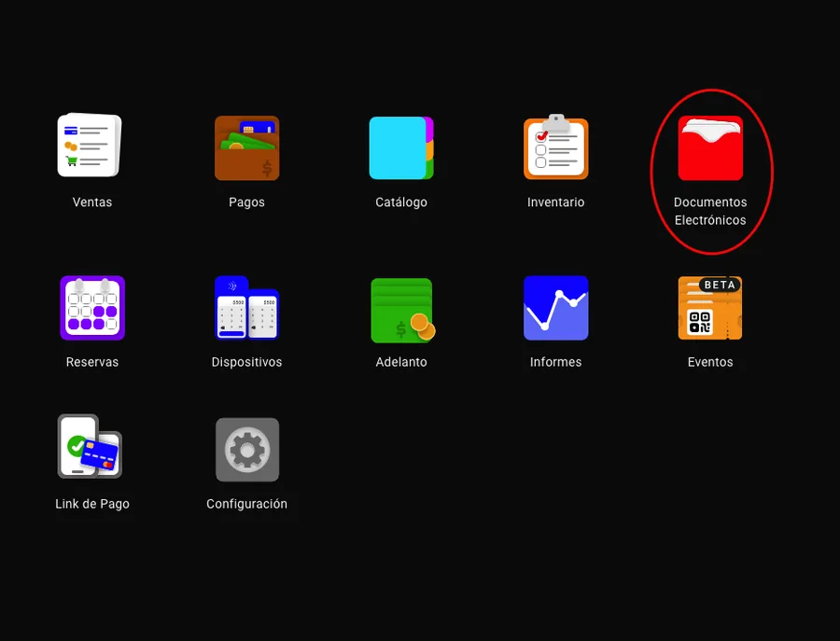Screen dimensions: 840x641
Task: Click the Documentos Electrónicos label
Action: click(x=710, y=211)
